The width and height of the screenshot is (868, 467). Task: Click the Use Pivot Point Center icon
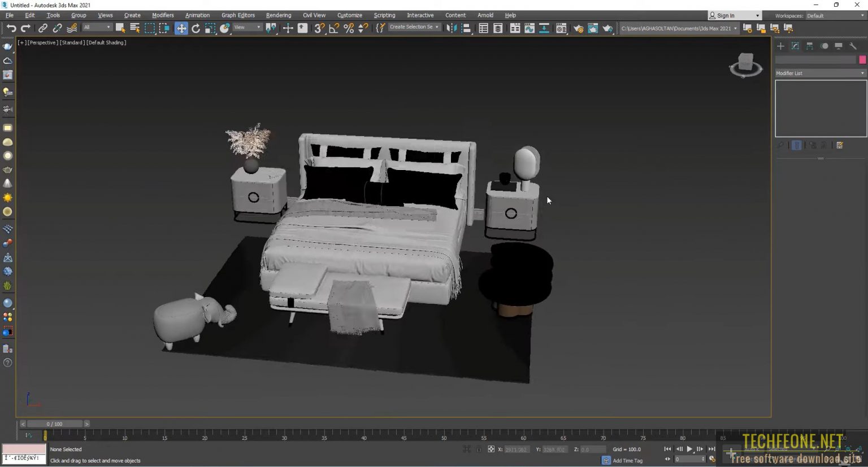(271, 28)
